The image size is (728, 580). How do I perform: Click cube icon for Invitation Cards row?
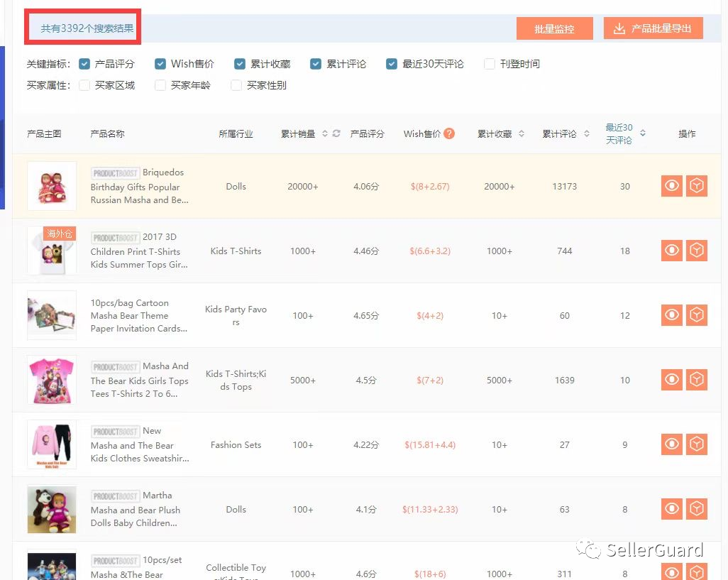(x=697, y=315)
